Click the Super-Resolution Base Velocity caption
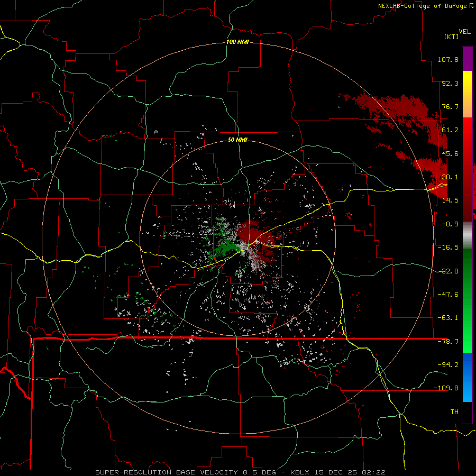Screen dimensions: 476x476 coord(240,472)
